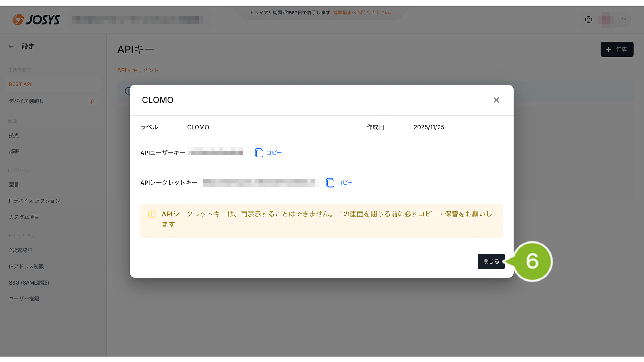Open the help question mark icon
The height and width of the screenshot is (362, 644).
(589, 20)
